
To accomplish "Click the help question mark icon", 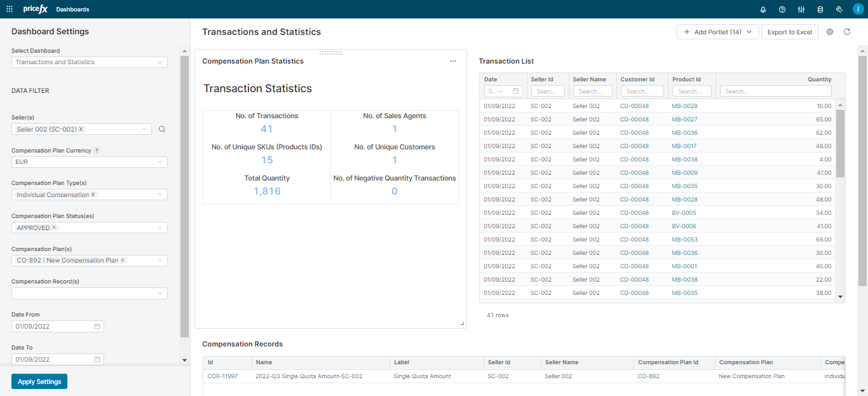I will (782, 10).
